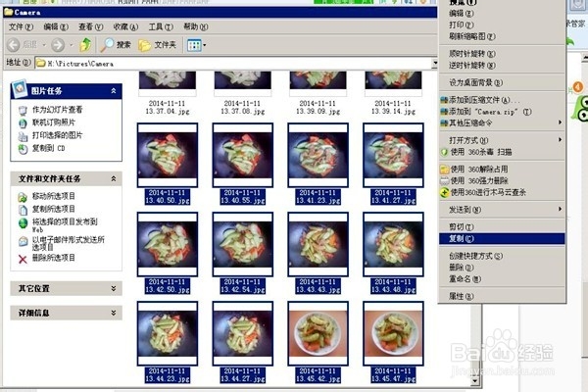The width and height of the screenshot is (588, 392).
Task: Click the address field showing Pictures\Camera
Action: tap(233, 63)
